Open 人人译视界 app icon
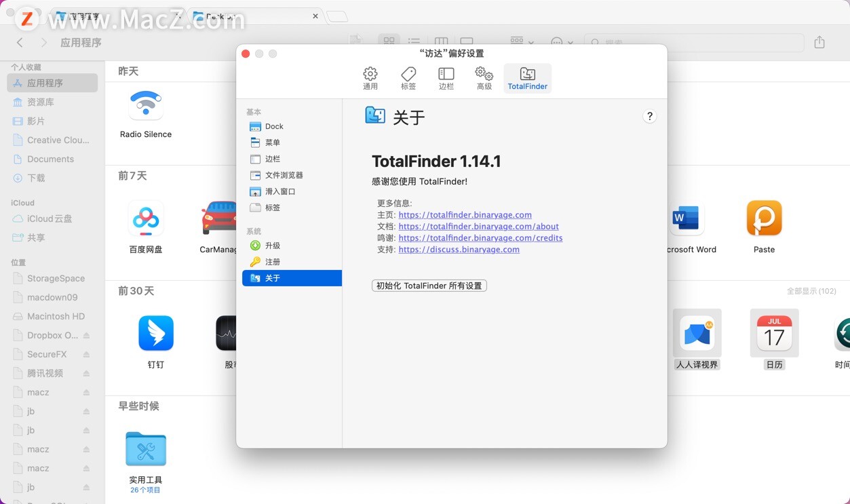Image resolution: width=850 pixels, height=504 pixels. [x=697, y=333]
